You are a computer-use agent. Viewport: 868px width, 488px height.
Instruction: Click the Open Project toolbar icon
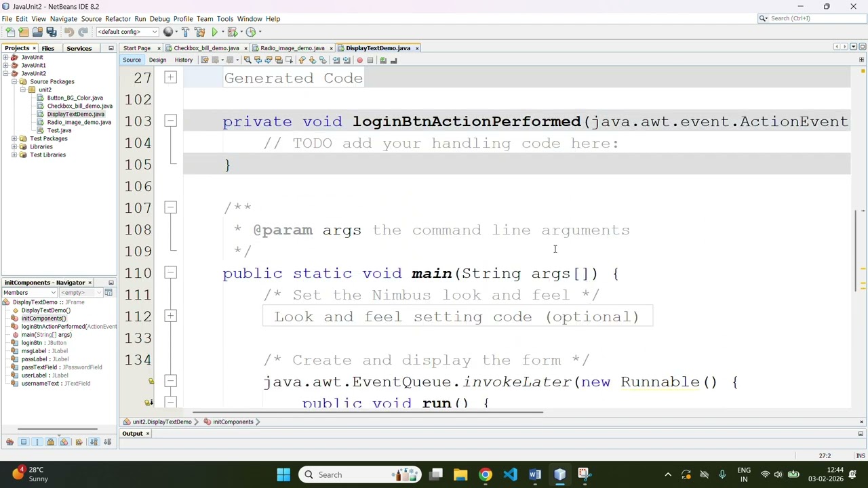coord(37,32)
